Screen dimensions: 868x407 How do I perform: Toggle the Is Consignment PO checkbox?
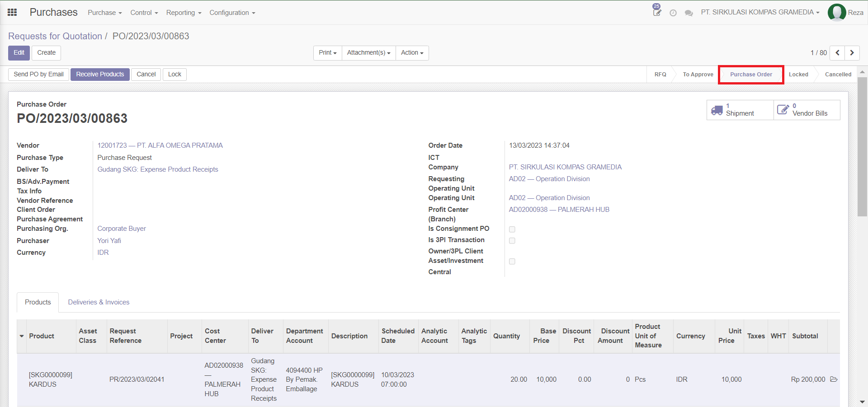[512, 229]
